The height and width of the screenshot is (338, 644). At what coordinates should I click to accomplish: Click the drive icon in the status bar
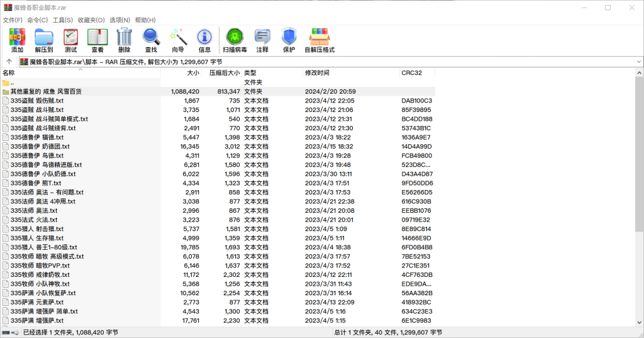(6, 332)
